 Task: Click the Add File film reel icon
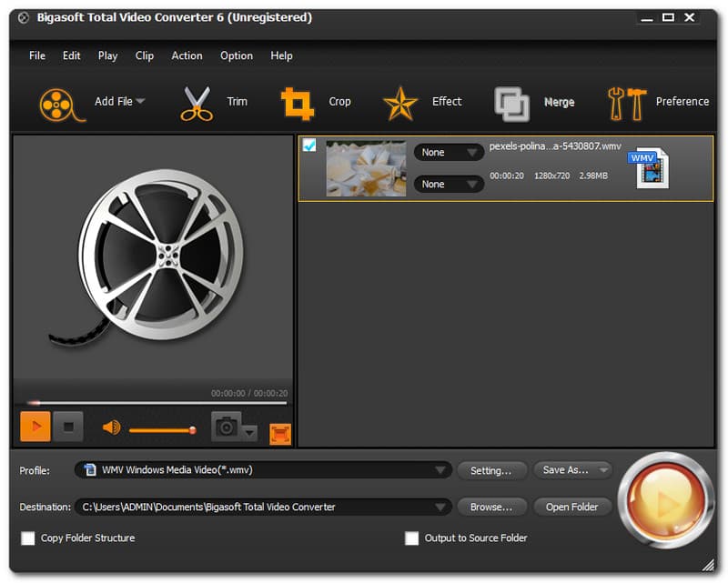click(x=61, y=105)
